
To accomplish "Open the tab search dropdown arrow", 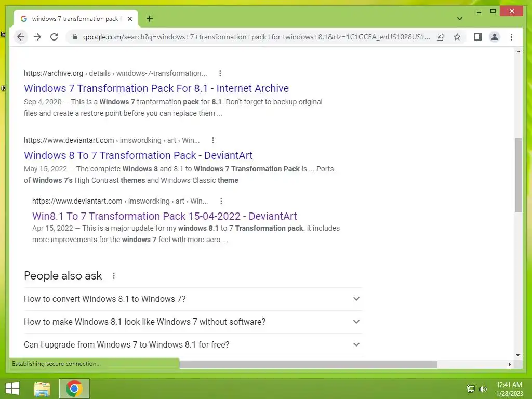I will 459,19.
